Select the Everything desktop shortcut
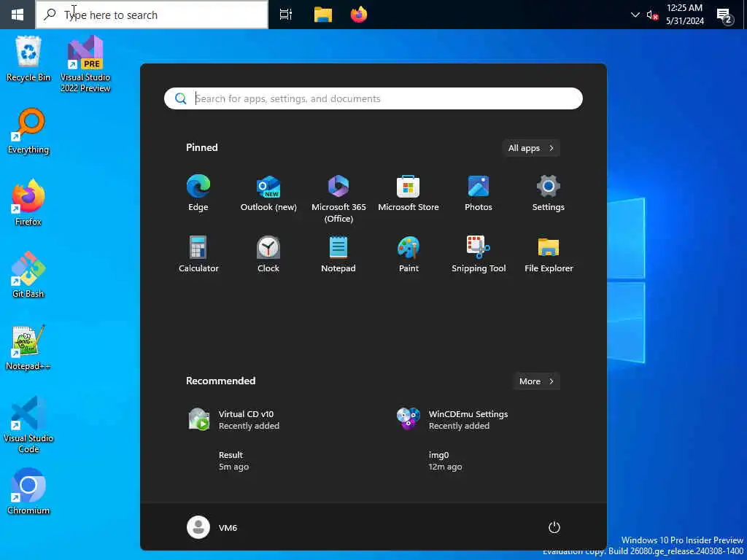 (28, 131)
